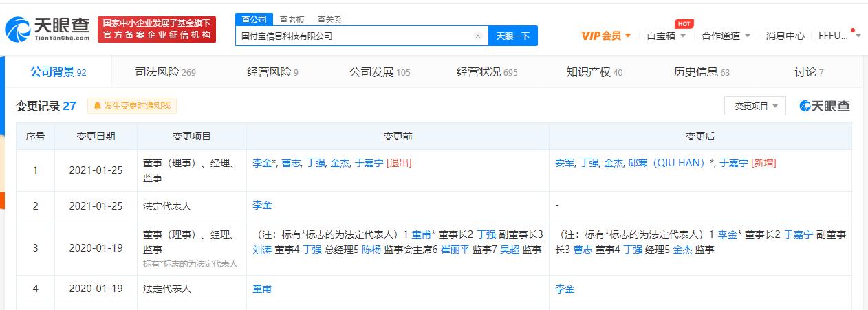Screen dimensions: 868x310
Task: Click the 发生变更时通知我 button
Action: (x=133, y=106)
